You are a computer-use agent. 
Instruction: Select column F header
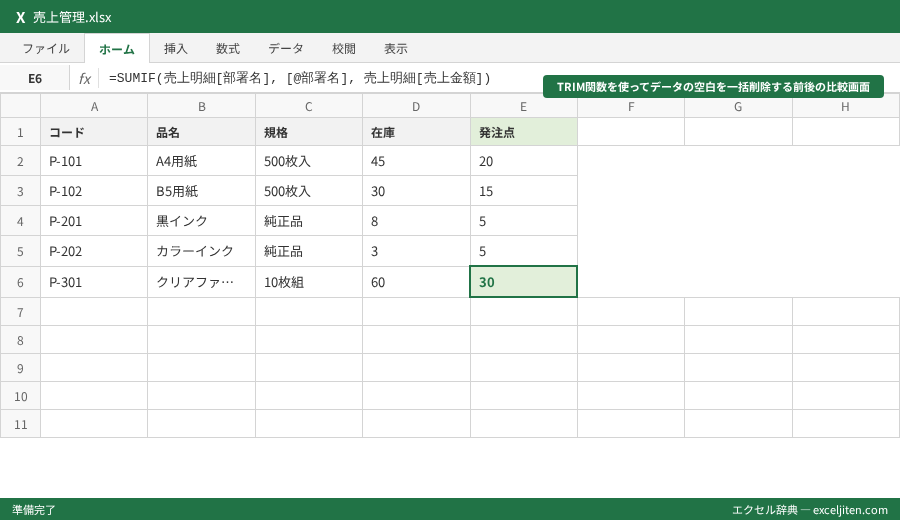631,106
